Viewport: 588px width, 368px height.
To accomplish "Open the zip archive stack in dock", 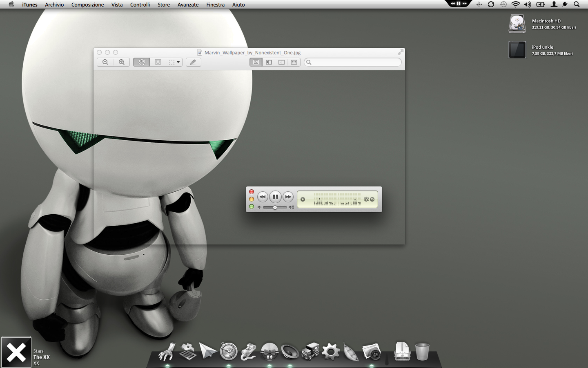I will click(402, 352).
